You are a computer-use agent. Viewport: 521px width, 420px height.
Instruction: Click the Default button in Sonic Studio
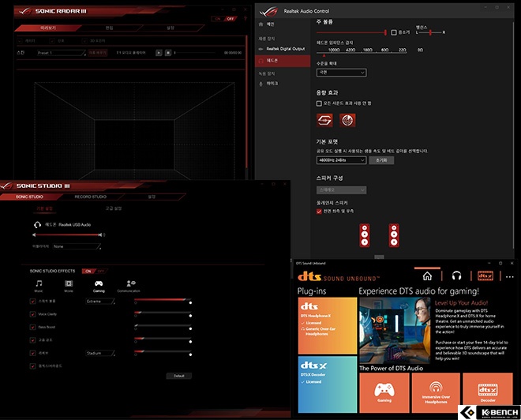(x=178, y=376)
